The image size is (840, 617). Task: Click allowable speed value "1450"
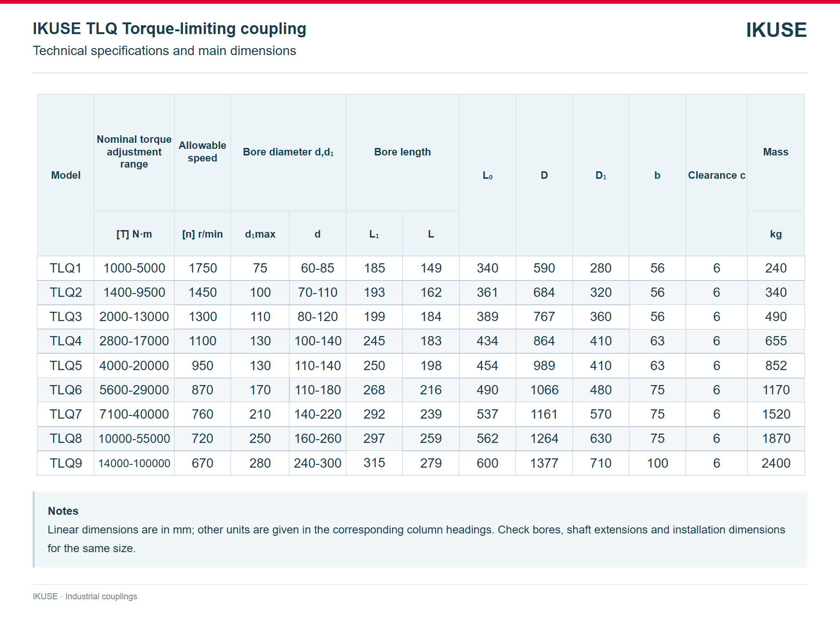tap(203, 293)
